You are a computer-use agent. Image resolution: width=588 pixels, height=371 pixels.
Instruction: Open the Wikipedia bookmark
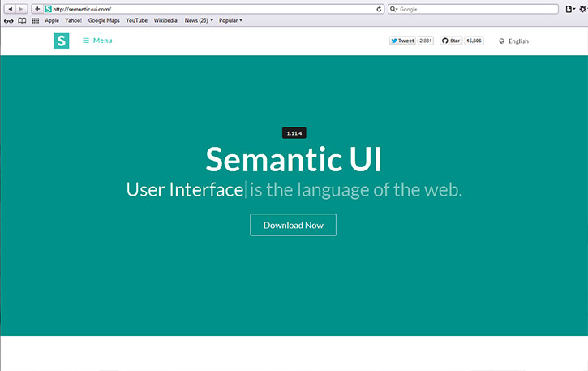165,20
